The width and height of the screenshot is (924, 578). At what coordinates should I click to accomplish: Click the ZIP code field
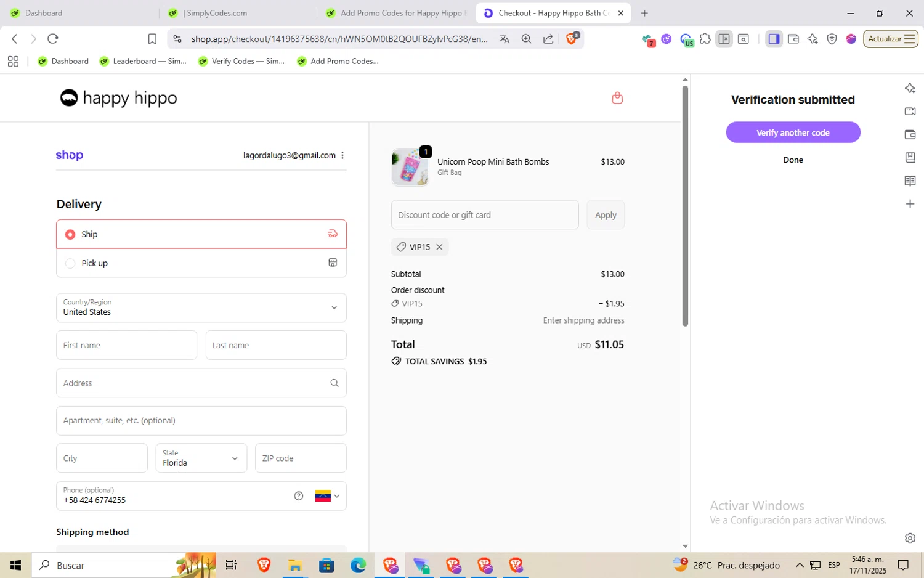[301, 458]
